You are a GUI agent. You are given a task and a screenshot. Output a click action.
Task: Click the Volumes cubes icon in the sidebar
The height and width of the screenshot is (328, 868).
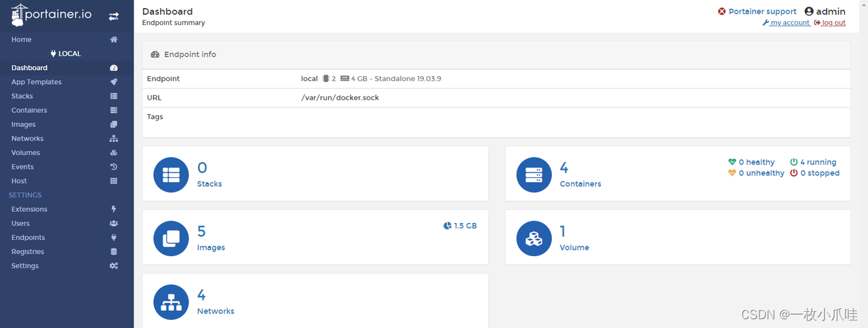pos(114,153)
